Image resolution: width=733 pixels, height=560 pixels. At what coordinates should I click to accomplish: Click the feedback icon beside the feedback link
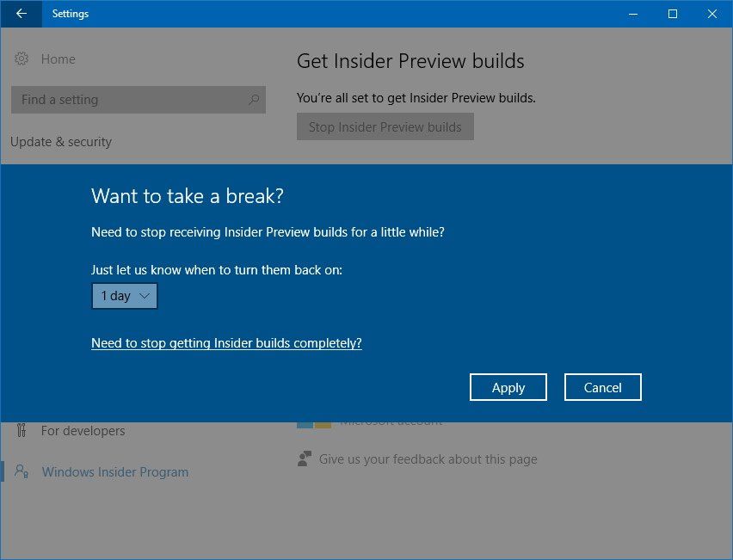303,458
